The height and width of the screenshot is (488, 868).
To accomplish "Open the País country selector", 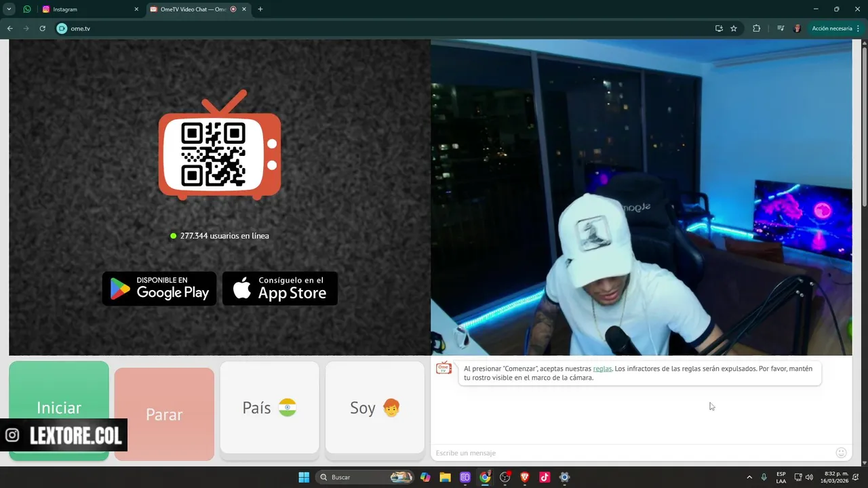I will [270, 407].
